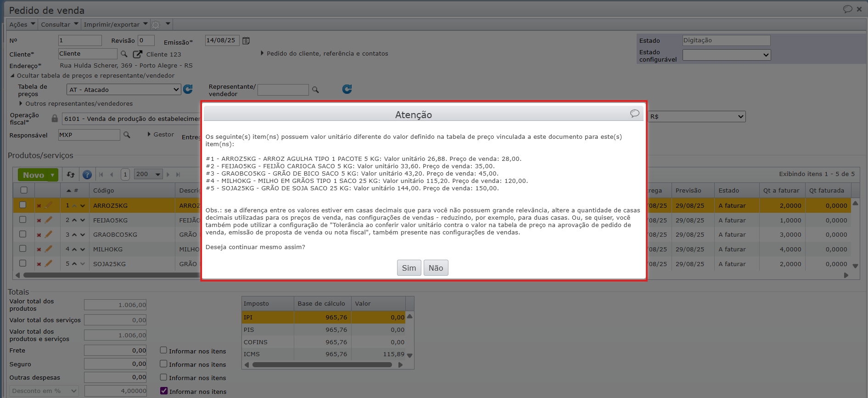Click the refresh items icon in grid toolbar
Screen dimensions: 868x398
(71, 175)
